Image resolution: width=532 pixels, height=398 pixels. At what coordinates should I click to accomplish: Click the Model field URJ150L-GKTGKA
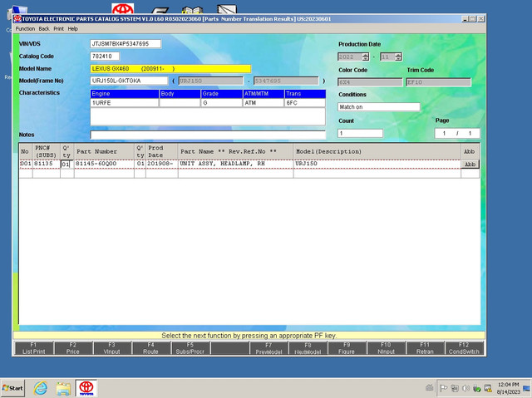click(x=129, y=81)
